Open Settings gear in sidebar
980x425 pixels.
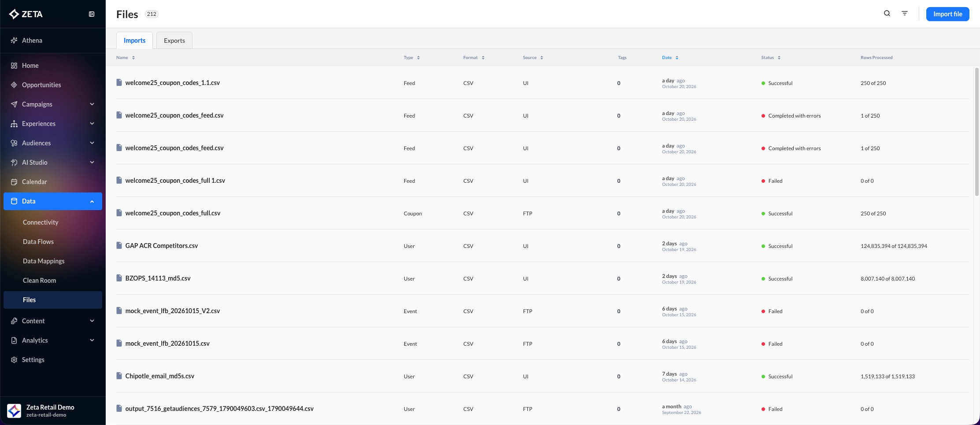[14, 360]
